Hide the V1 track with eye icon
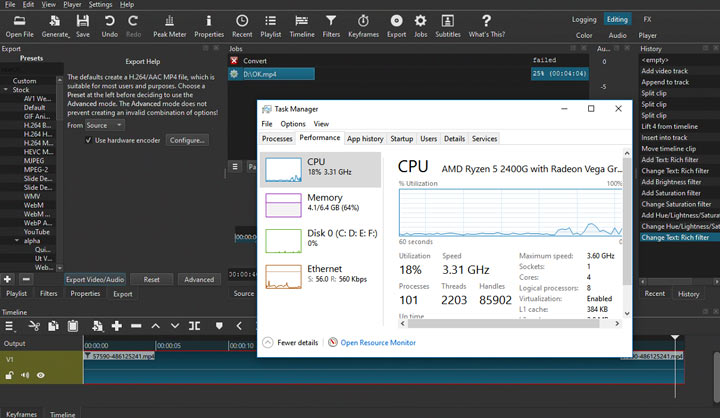720x418 pixels. 41,375
